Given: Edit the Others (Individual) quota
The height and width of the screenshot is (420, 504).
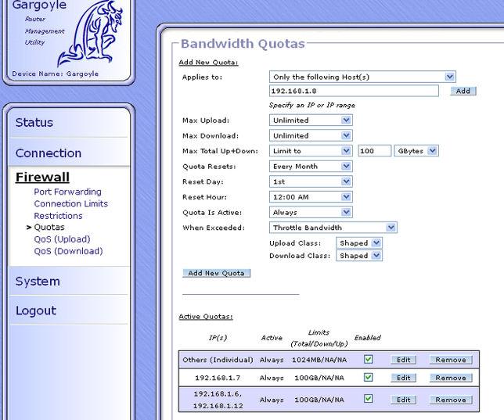Looking at the screenshot, I should pos(403,360).
